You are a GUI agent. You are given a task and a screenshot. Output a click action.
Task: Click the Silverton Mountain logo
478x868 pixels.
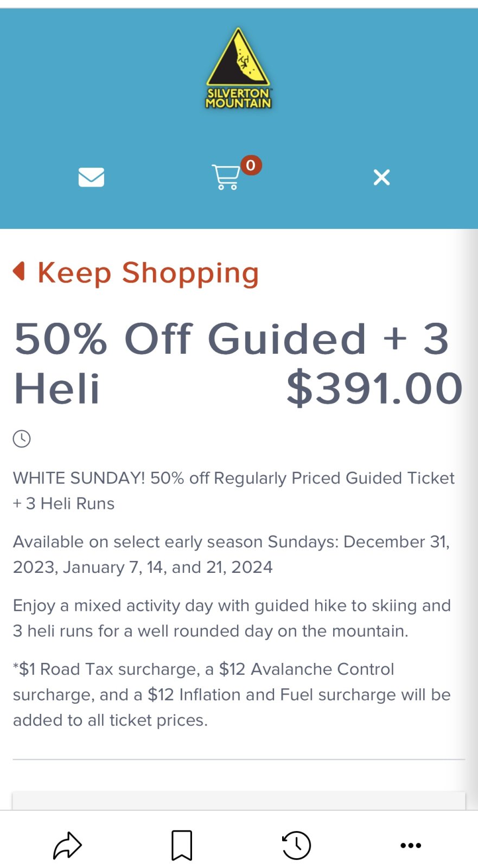[238, 69]
